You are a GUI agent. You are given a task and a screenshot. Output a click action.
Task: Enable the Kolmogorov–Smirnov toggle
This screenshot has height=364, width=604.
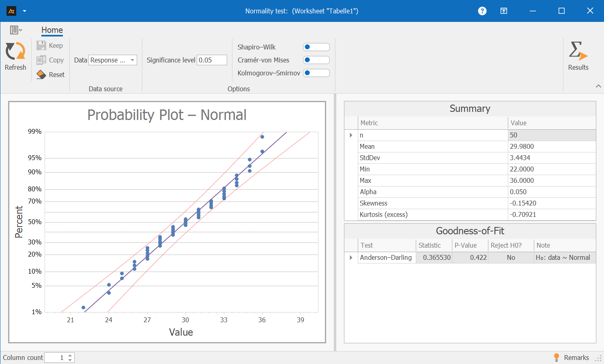[316, 73]
